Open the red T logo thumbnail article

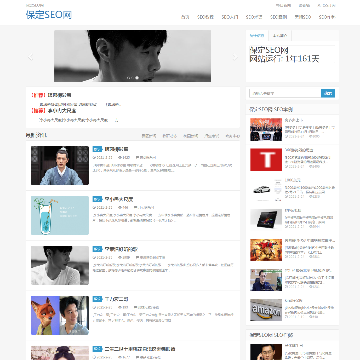266,160
